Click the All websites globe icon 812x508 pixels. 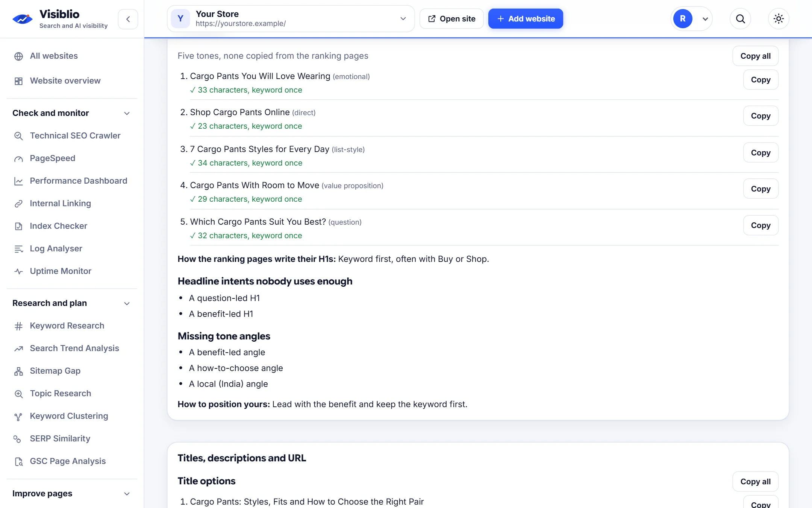pos(18,56)
